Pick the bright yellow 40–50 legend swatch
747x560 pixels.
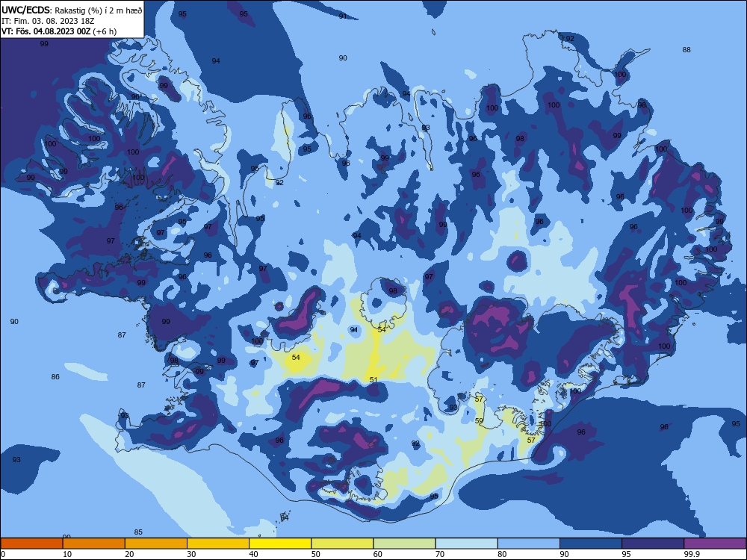280,544
